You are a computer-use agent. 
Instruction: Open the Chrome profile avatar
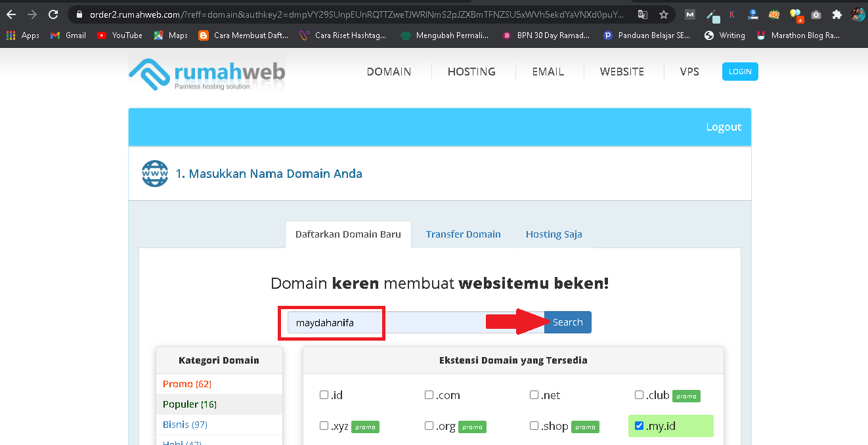pos(857,14)
